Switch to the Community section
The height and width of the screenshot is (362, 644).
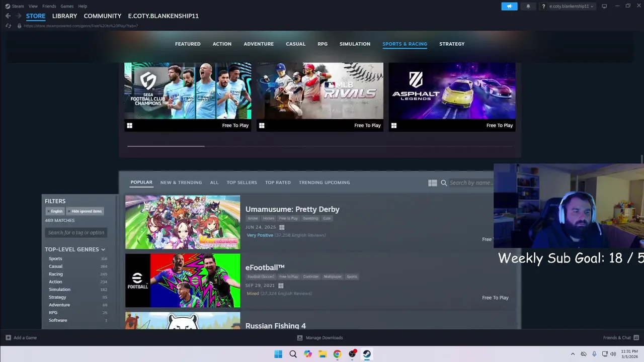click(103, 16)
